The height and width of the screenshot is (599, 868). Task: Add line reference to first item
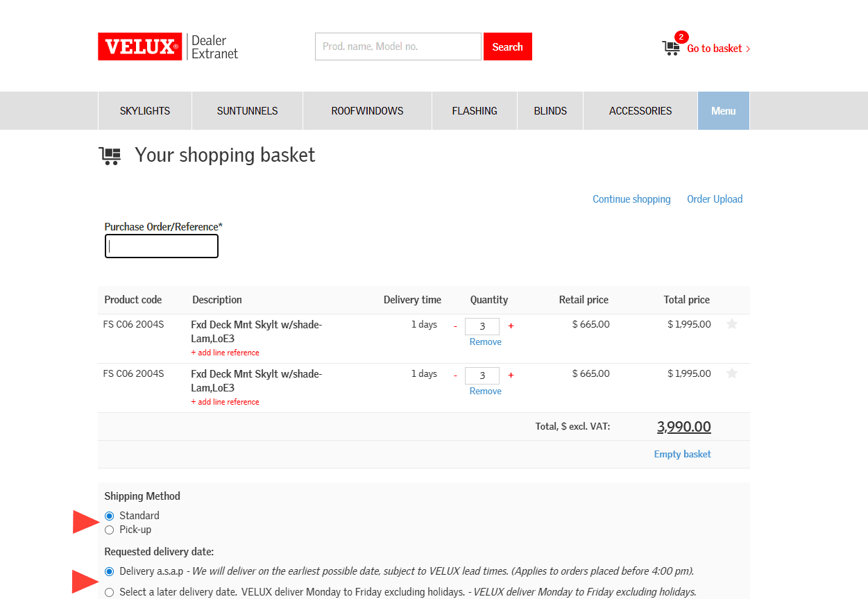(225, 353)
